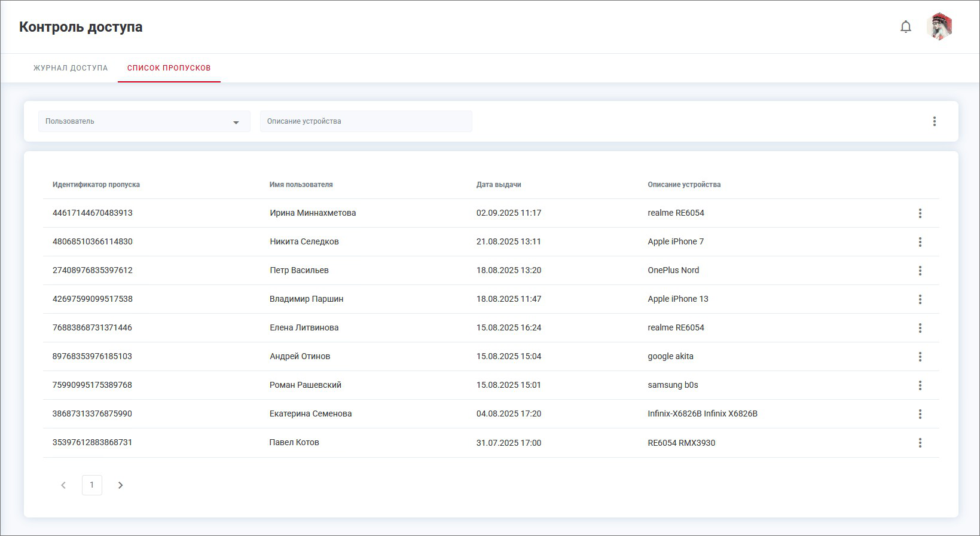Image resolution: width=980 pixels, height=536 pixels.
Task: Open actions menu for Петр Васильев row
Action: [920, 271]
